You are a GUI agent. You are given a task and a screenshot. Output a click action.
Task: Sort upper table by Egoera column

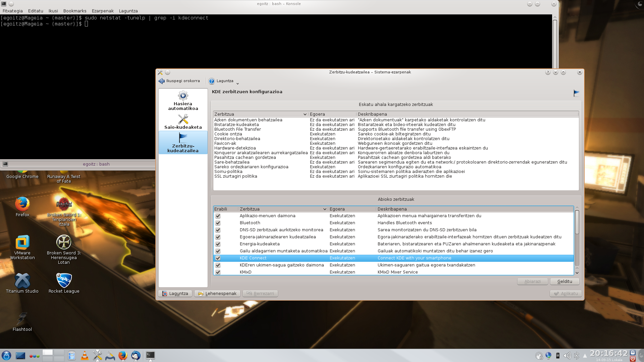pos(332,114)
